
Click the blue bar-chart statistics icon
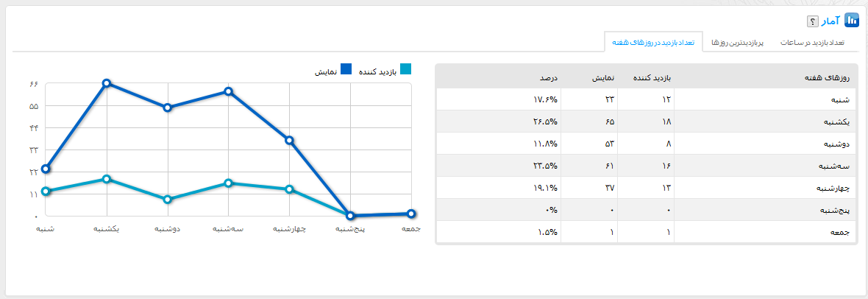[x=852, y=20]
